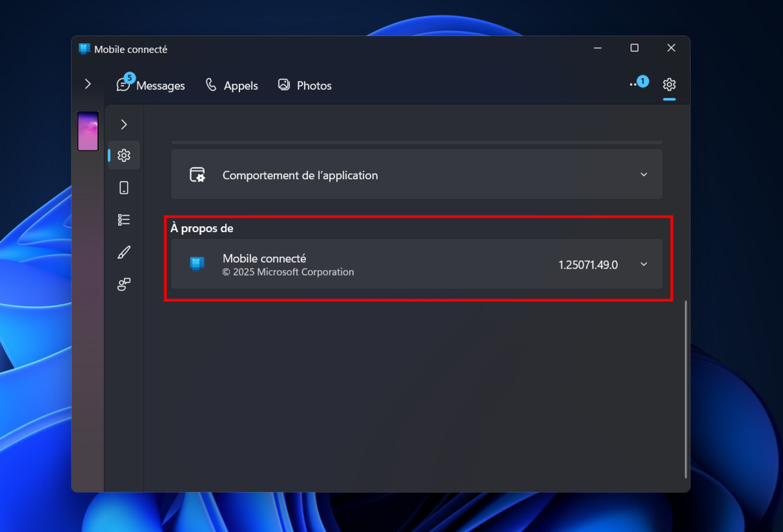Open the feedback people icon in the sidebar
This screenshot has width=783, height=532.
[124, 284]
